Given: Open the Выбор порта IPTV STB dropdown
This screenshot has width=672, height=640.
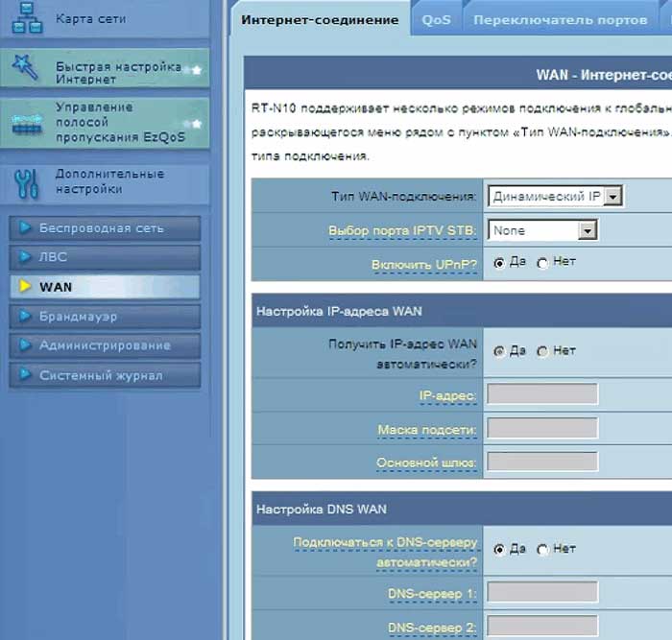Looking at the screenshot, I should [x=542, y=230].
